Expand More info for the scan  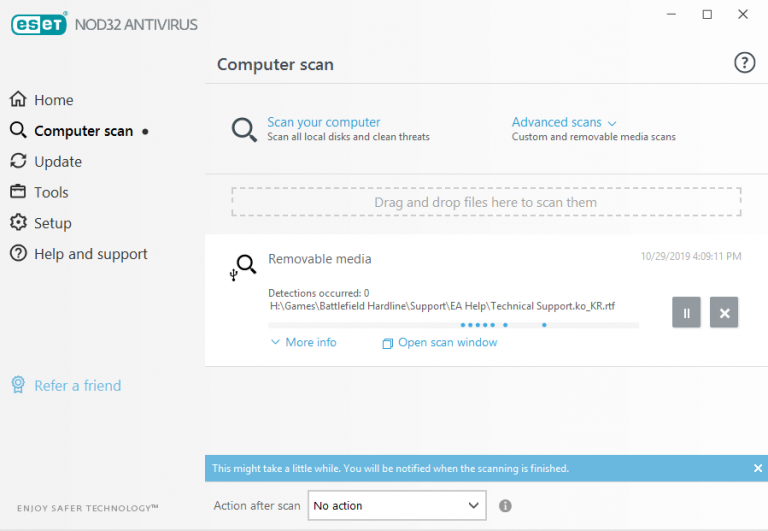tap(303, 342)
